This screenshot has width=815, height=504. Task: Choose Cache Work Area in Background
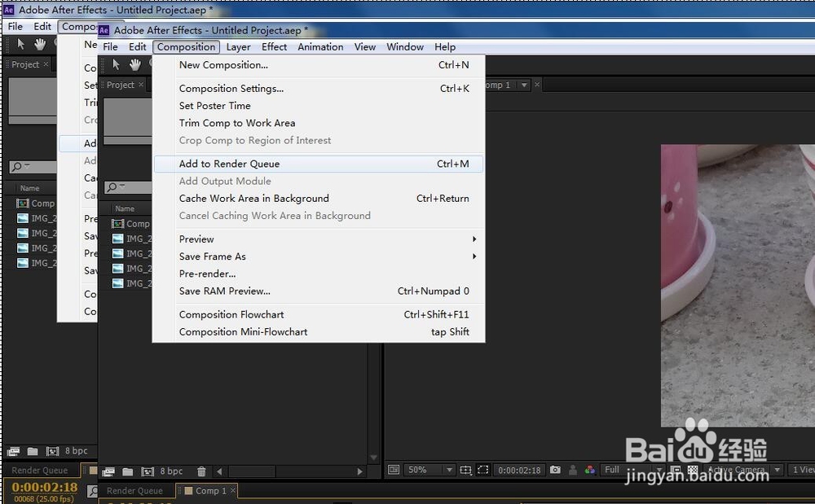(319, 199)
